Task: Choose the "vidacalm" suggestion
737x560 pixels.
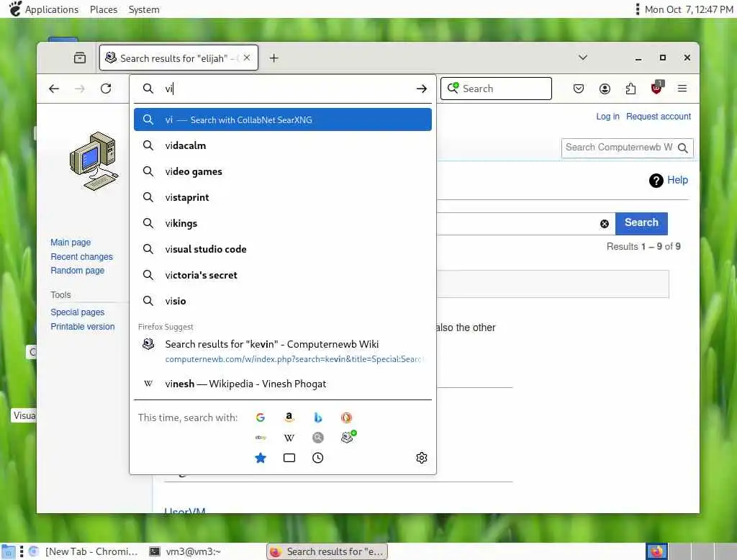Action: [x=282, y=146]
